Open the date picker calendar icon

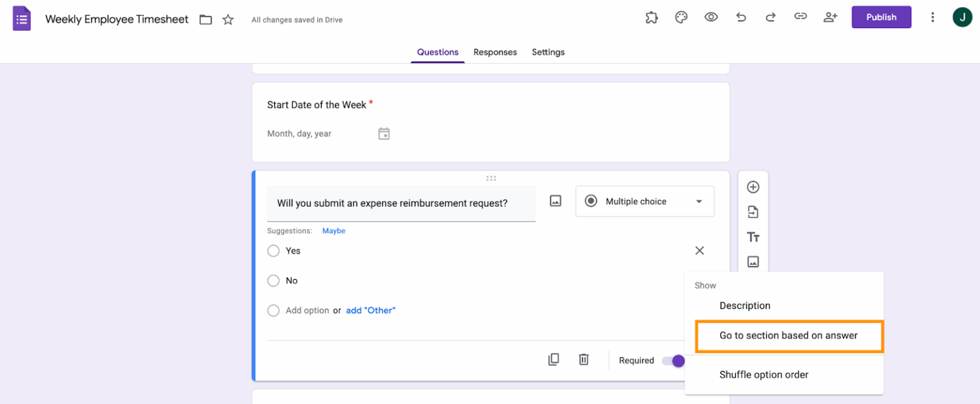tap(383, 133)
